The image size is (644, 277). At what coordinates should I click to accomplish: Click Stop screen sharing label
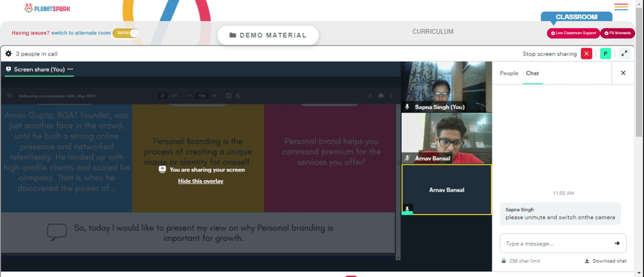coord(549,54)
